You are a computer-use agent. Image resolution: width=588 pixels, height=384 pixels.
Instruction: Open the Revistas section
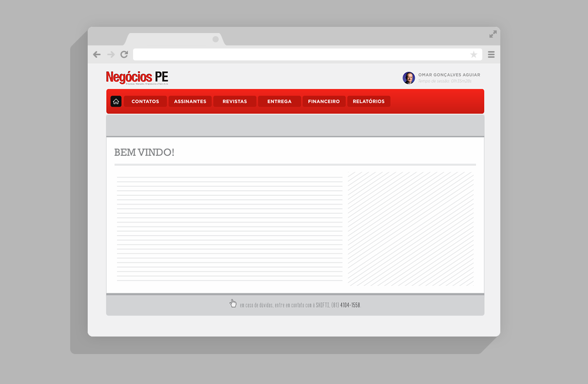tap(235, 102)
